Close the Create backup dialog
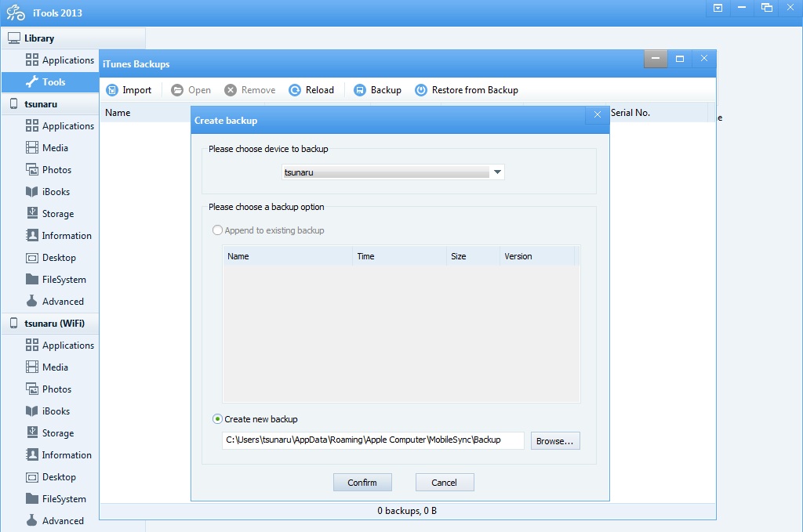 (597, 114)
